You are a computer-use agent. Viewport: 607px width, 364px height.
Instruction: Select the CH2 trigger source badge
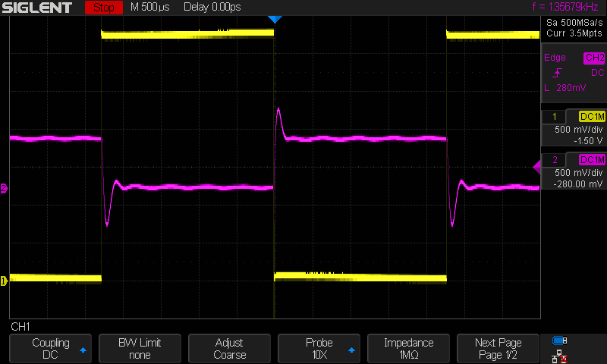[x=594, y=58]
